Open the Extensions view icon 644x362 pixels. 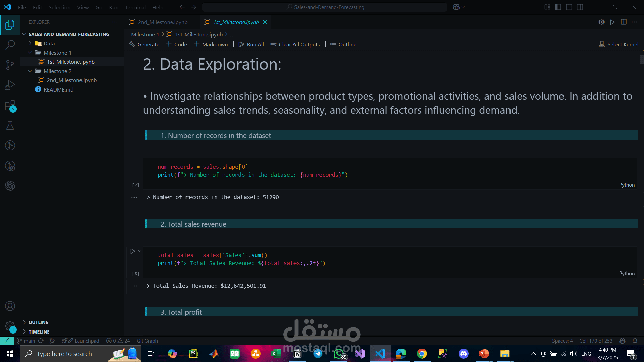(x=10, y=106)
